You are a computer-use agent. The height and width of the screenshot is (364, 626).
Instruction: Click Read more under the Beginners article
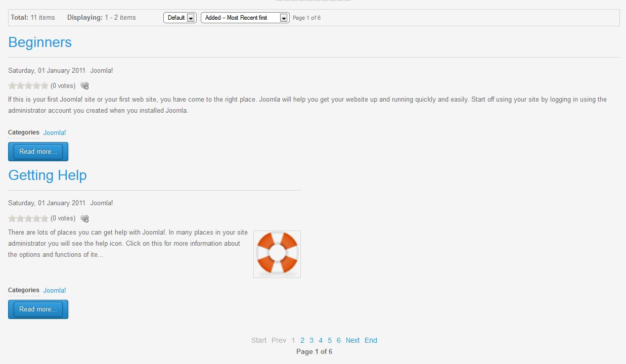(x=38, y=152)
